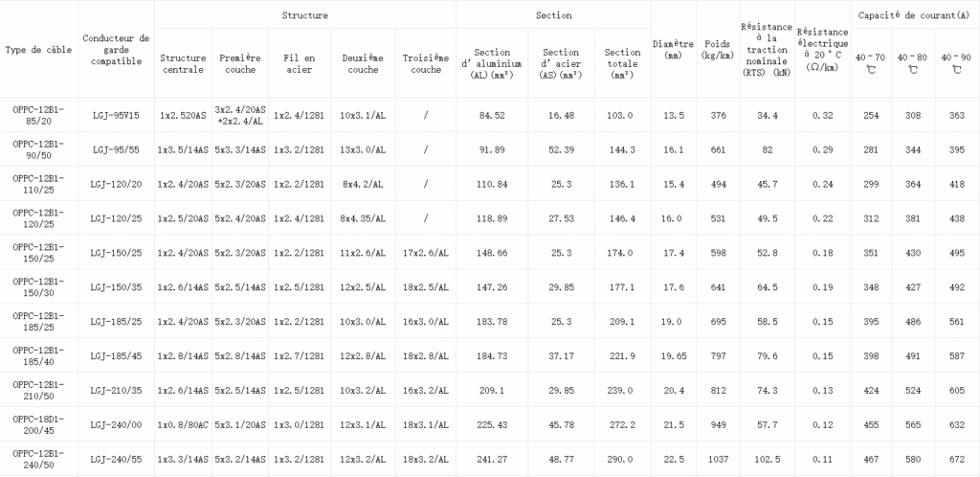Screen dimensions: 980x477
Task: Select the LGJ-95/55 conductor cell
Action: pos(116,150)
